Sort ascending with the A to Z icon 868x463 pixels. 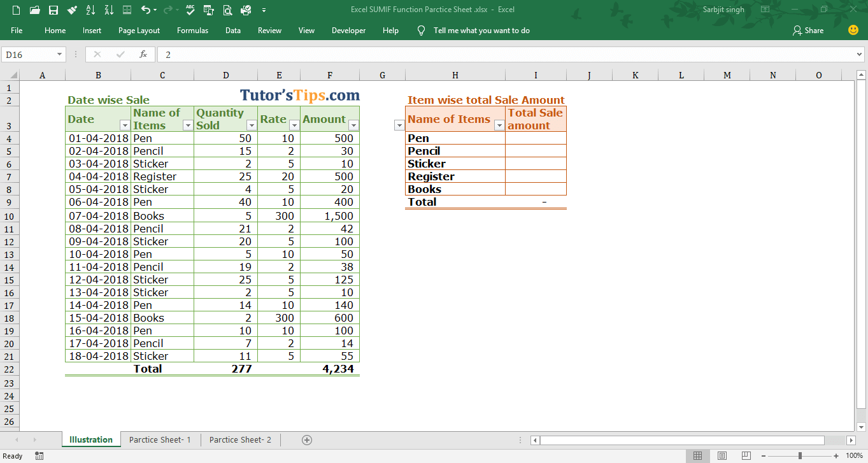pos(90,10)
